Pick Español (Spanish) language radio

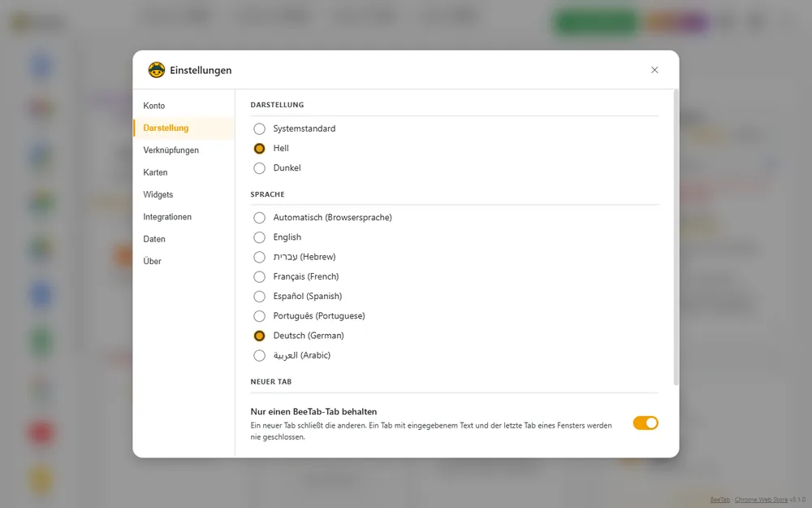[x=260, y=297]
